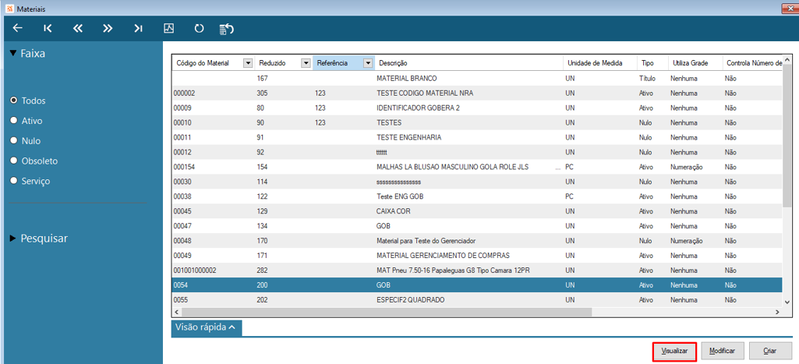Viewport: 799px width, 364px height.
Task: Click the Visualizar button
Action: [674, 351]
